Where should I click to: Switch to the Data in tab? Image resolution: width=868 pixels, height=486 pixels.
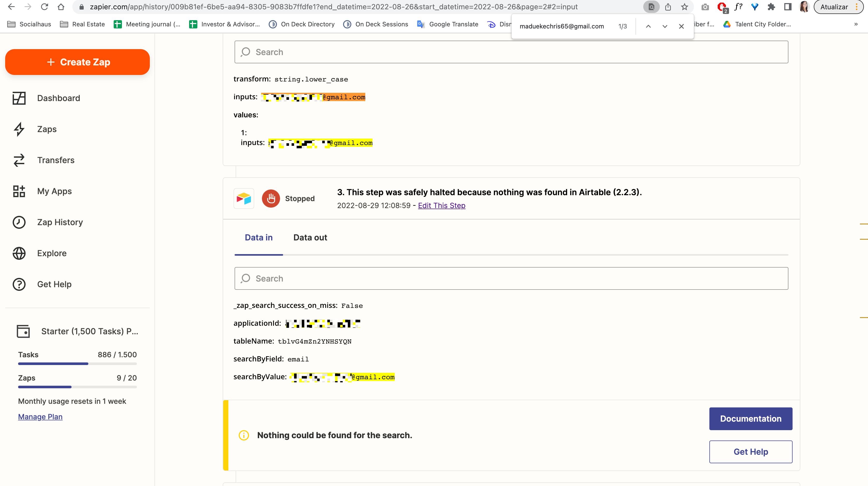click(x=258, y=237)
